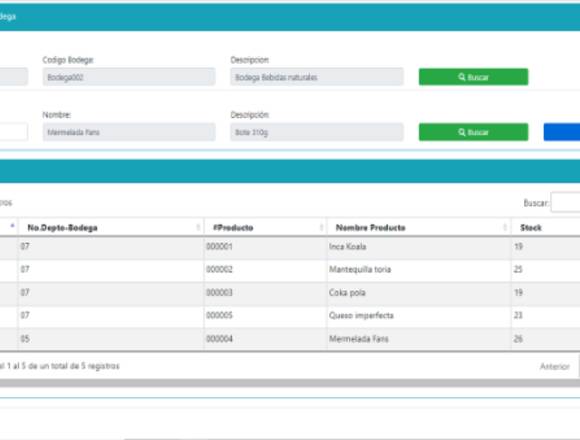Click the Descripcion field 'Bodega Bebidas naturales'

coord(317,77)
